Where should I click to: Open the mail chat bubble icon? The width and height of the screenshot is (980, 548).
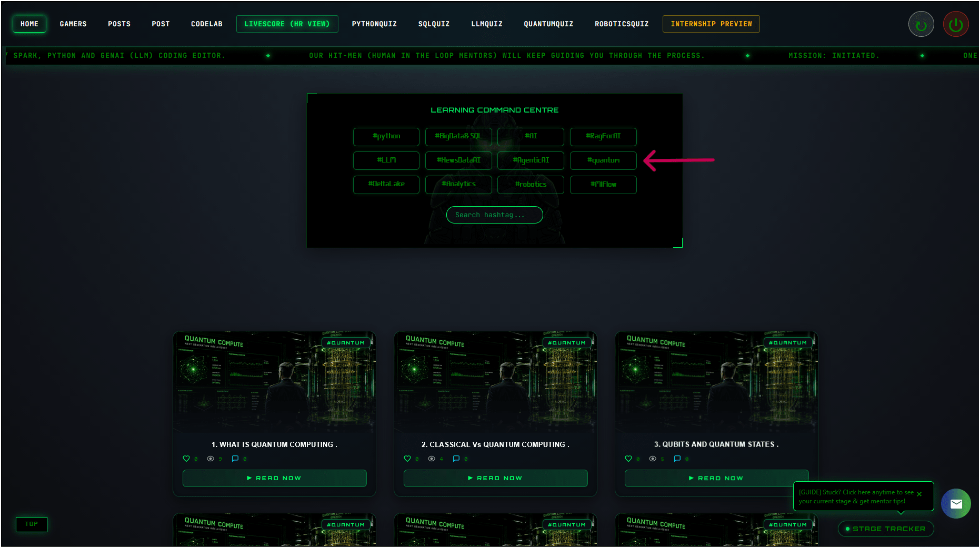point(956,504)
